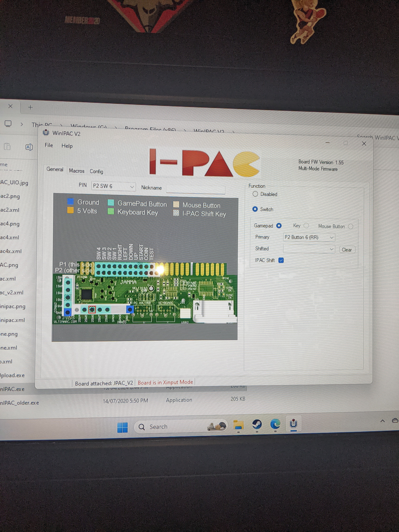This screenshot has width=399, height=532.
Task: Choose the Gamepad radio option
Action: pos(279,226)
